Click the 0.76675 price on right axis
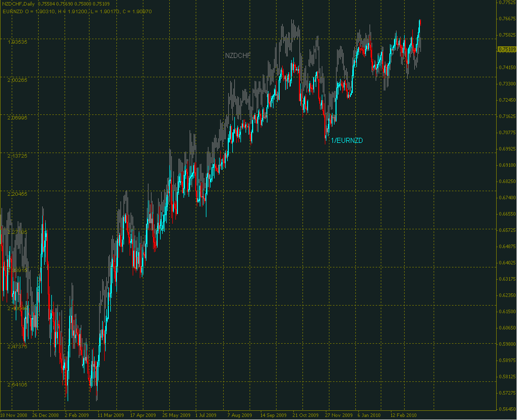Viewport: 517px width, 420px height. pyautogui.click(x=507, y=18)
